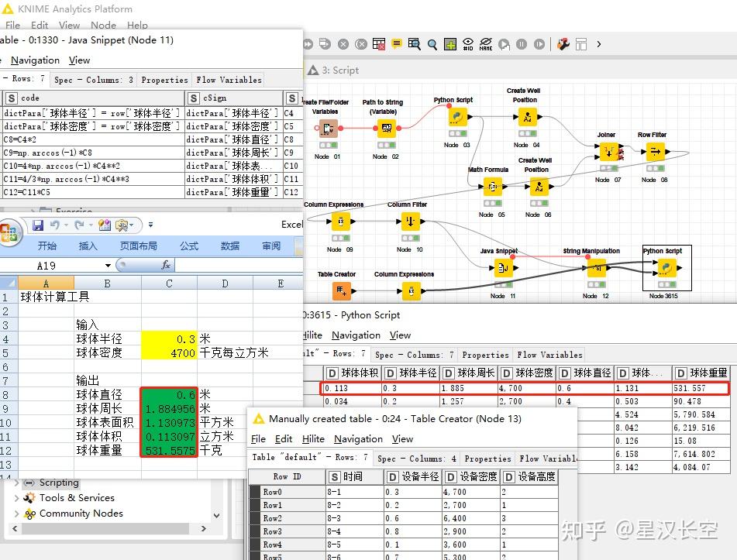Toggle hide node names in KNIME toolbar
The width and height of the screenshot is (737, 560).
pos(487,44)
